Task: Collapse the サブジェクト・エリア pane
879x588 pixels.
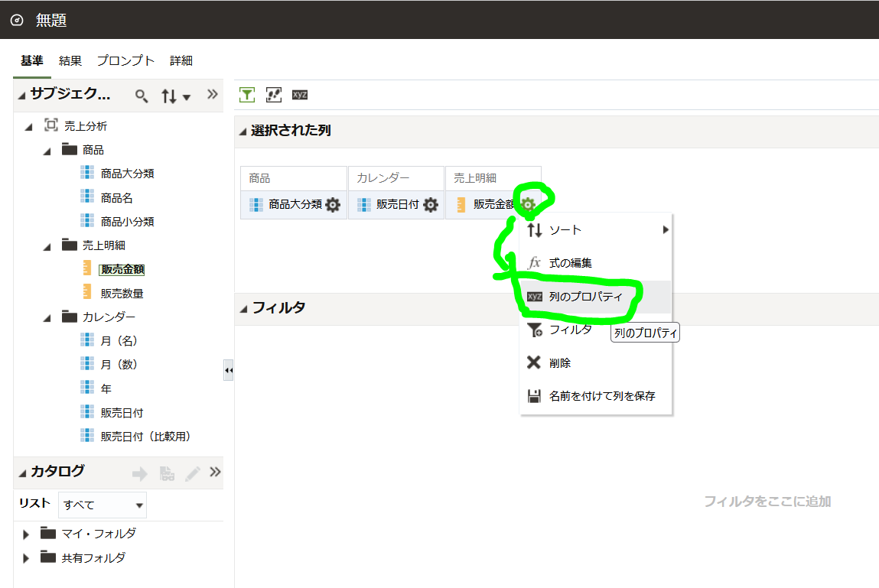Action: pos(22,96)
